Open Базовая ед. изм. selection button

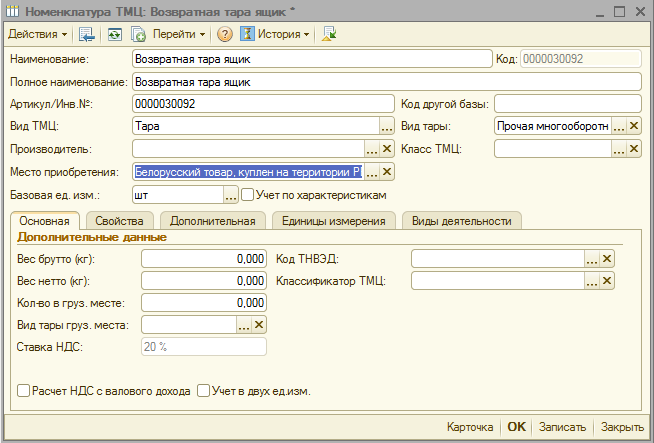230,195
